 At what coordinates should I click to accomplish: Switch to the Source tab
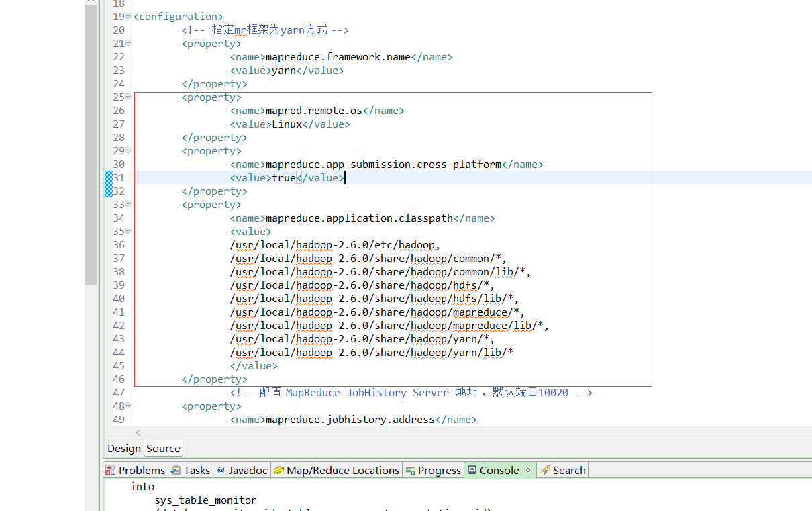163,448
